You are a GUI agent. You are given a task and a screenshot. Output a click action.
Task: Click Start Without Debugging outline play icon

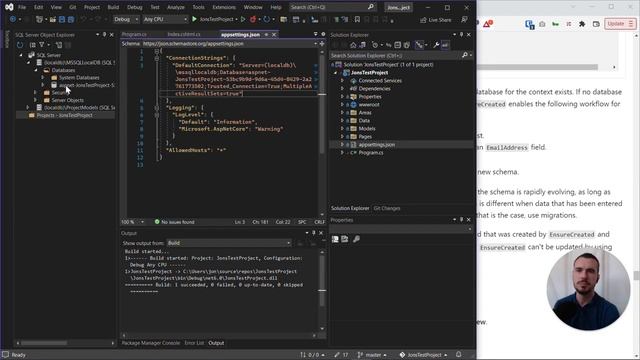pos(243,19)
